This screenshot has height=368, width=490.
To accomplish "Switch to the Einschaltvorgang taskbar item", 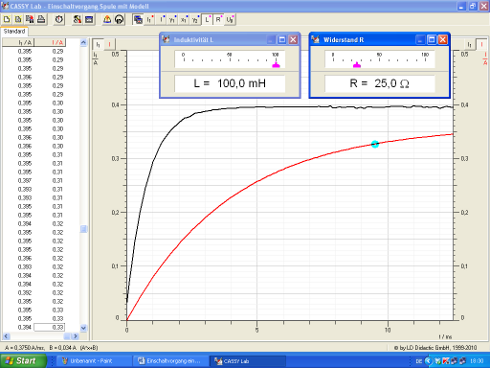I will point(171,361).
